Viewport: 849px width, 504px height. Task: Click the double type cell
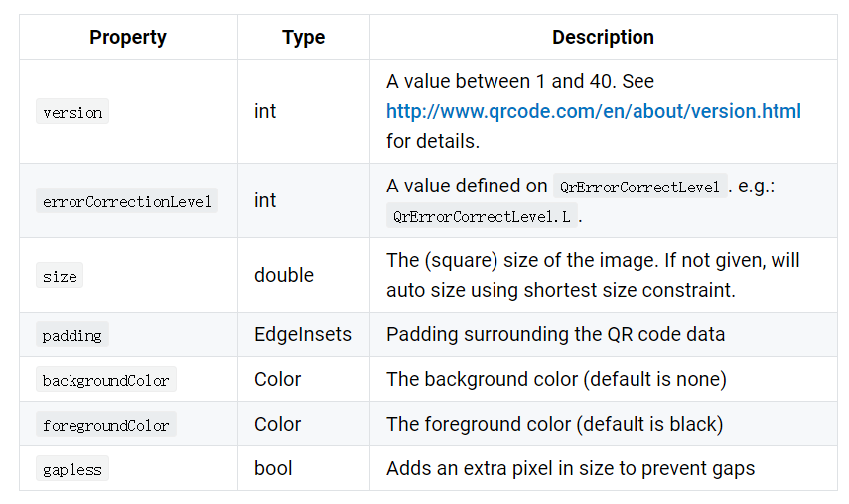pos(284,275)
